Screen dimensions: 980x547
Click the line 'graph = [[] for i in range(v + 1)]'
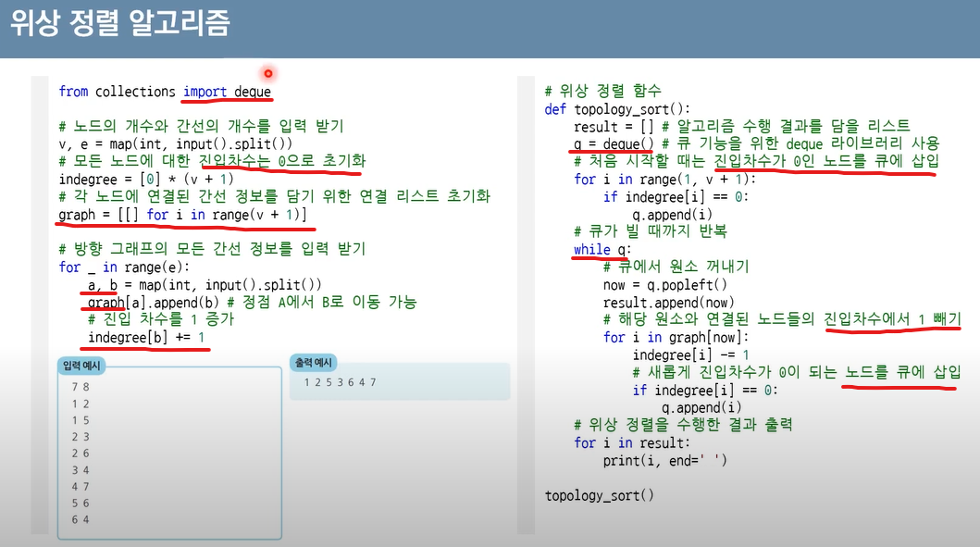point(182,215)
